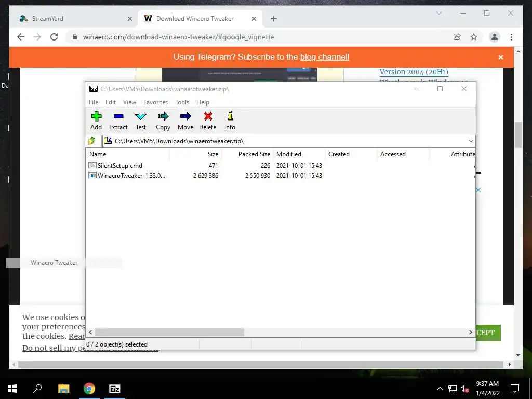Screen dimensions: 532x399
Task: Open the Chrome three-dot menu
Action: point(511,37)
